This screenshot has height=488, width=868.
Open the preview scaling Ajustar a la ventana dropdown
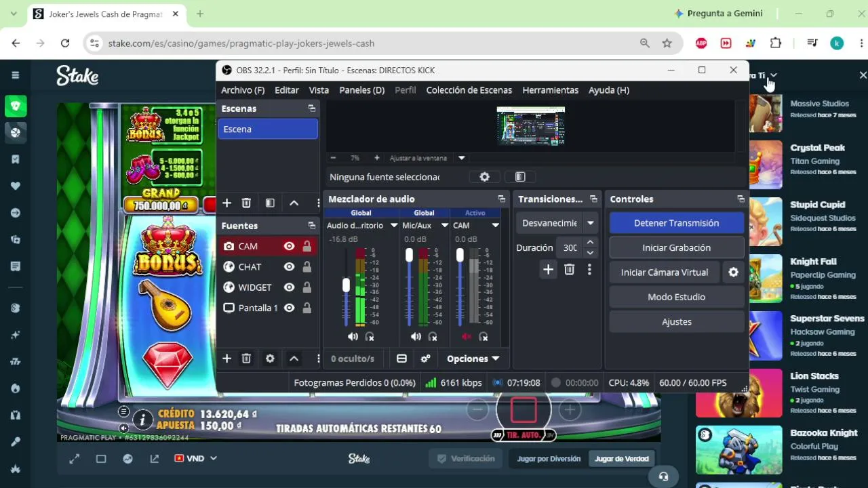point(462,158)
